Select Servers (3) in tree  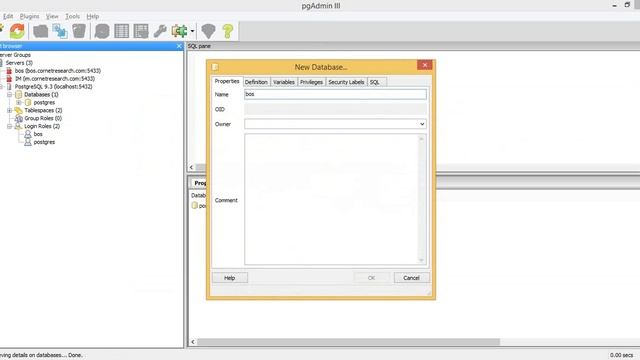click(19, 63)
